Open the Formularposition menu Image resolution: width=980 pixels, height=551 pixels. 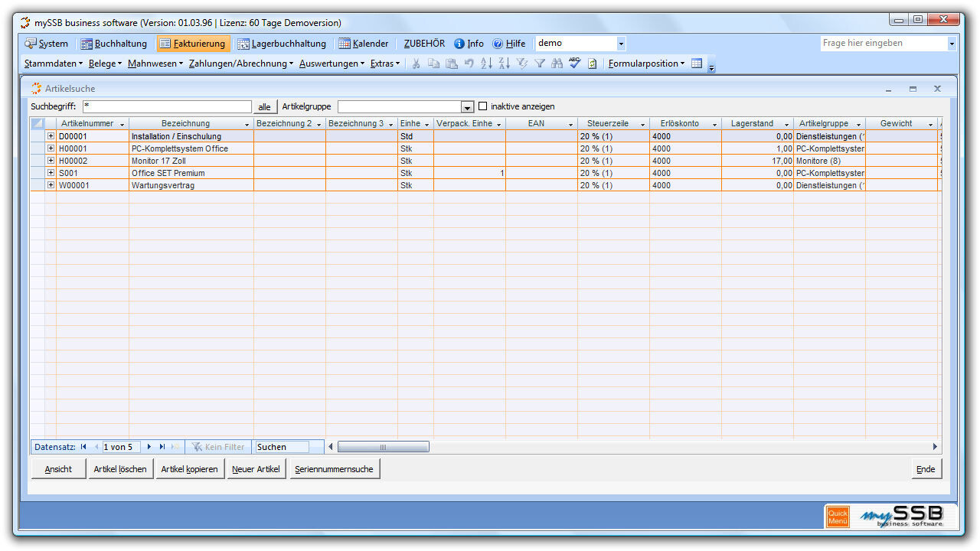646,64
